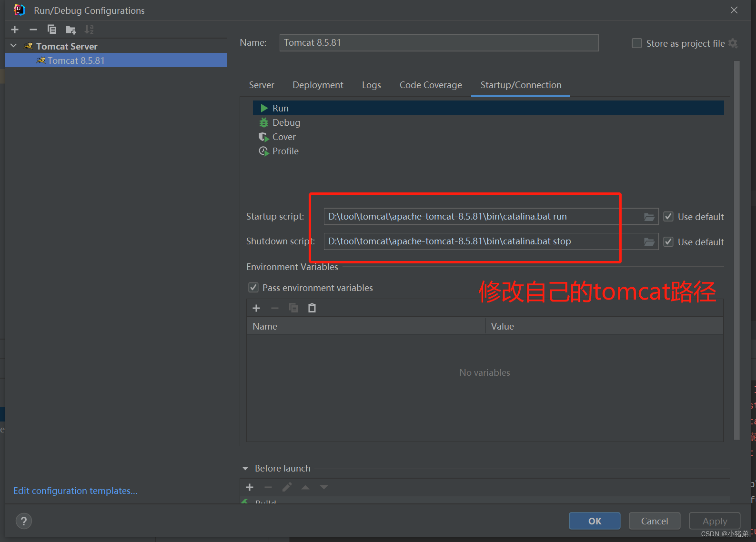This screenshot has height=542, width=756.
Task: Close the Run/Debug Configurations dialog
Action: (x=734, y=10)
